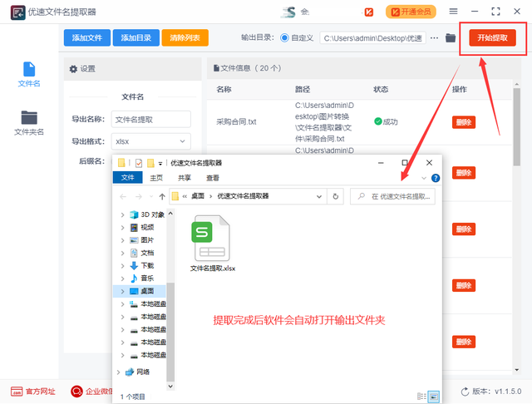The width and height of the screenshot is (532, 404).
Task: Click the Explorer back navigation arrow
Action: click(123, 196)
